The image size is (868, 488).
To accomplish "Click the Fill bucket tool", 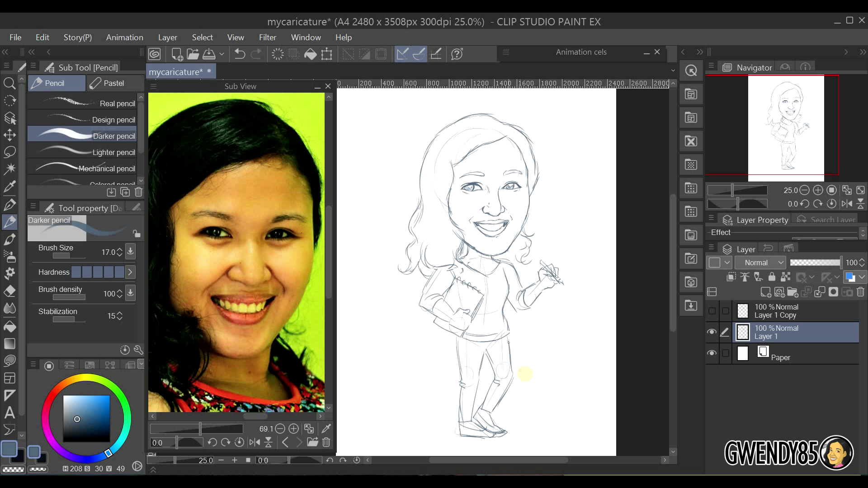I will coord(9,326).
